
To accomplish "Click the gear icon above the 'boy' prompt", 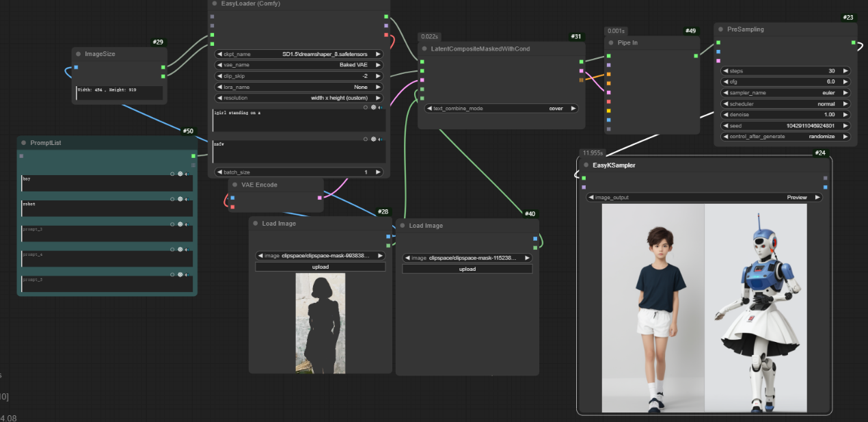I will click(x=180, y=174).
